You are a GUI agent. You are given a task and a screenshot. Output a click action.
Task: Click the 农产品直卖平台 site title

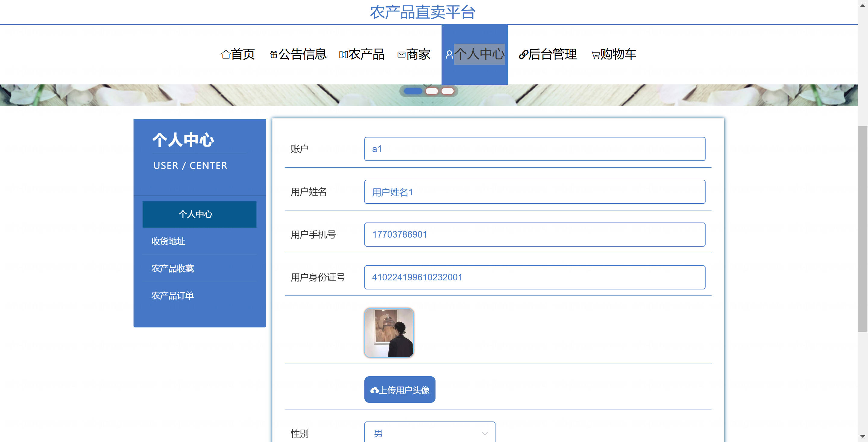tap(423, 12)
